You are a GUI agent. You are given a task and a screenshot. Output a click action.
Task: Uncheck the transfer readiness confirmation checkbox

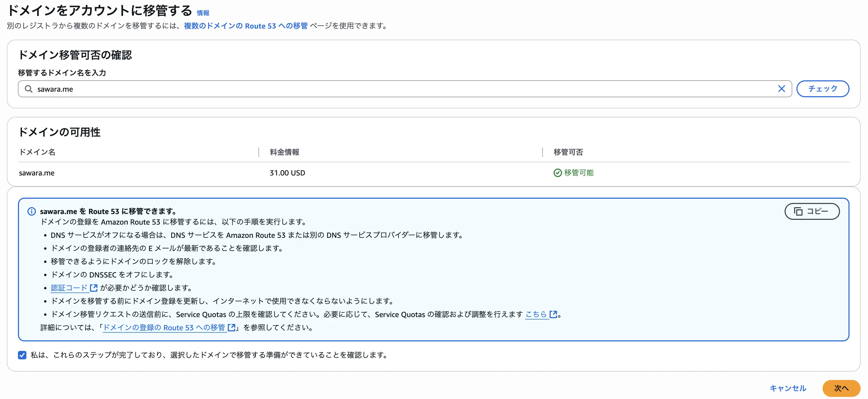22,355
